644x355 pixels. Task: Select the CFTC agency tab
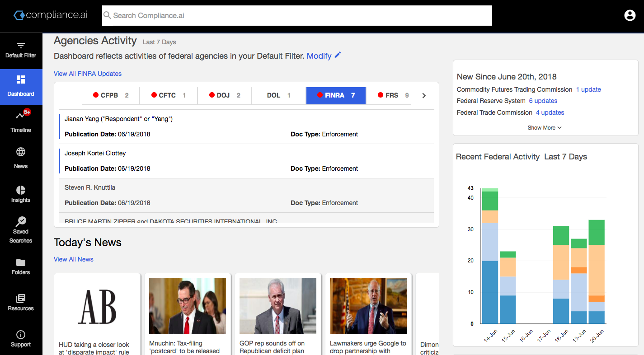click(x=169, y=95)
